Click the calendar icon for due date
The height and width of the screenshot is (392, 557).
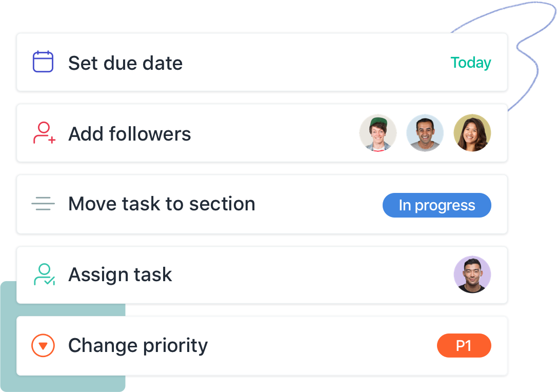(43, 62)
